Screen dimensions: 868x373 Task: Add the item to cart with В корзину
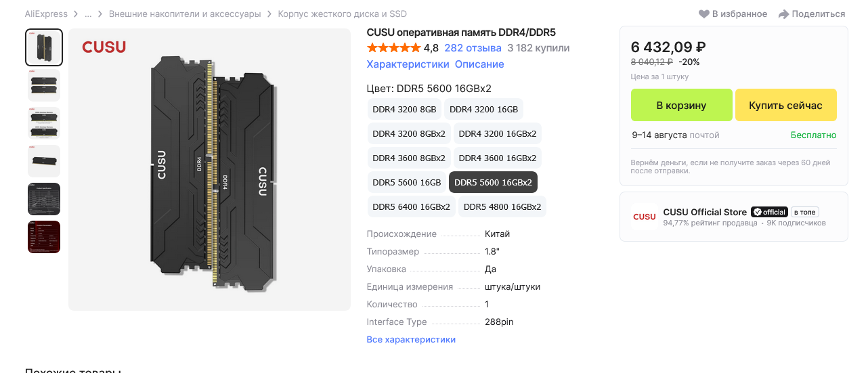(681, 106)
